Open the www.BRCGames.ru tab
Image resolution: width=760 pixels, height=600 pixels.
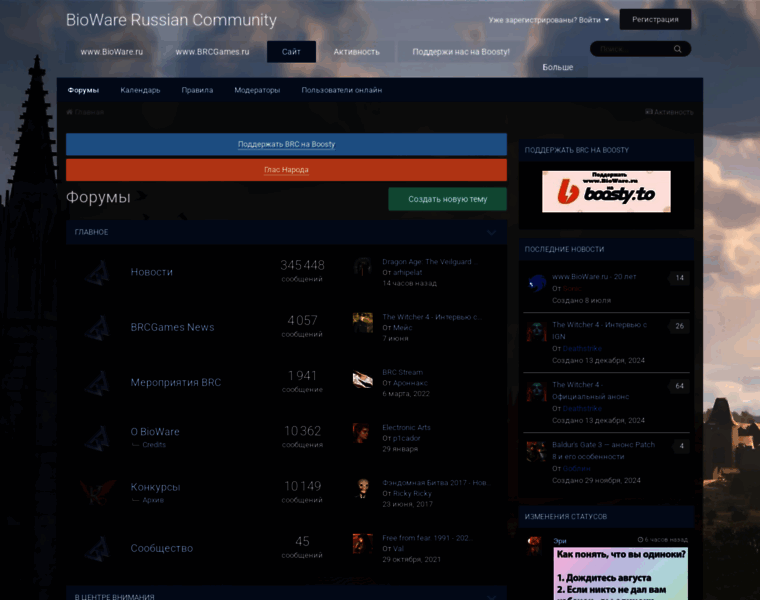(212, 52)
